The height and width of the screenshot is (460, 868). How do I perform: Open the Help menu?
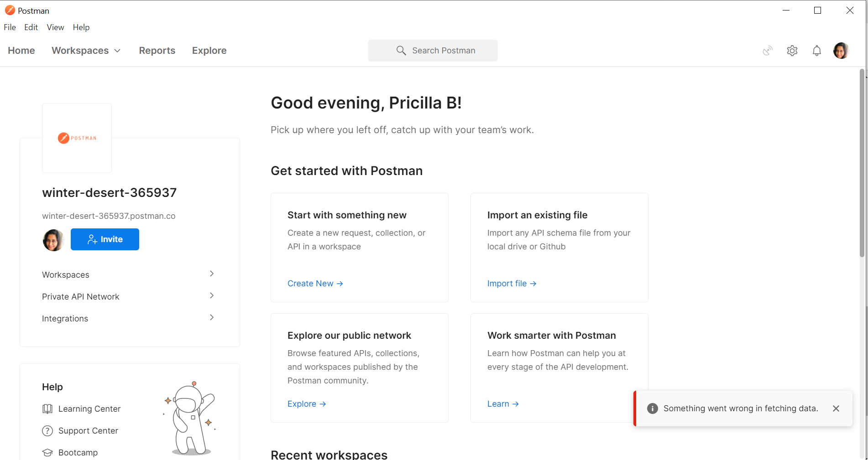pyautogui.click(x=81, y=27)
